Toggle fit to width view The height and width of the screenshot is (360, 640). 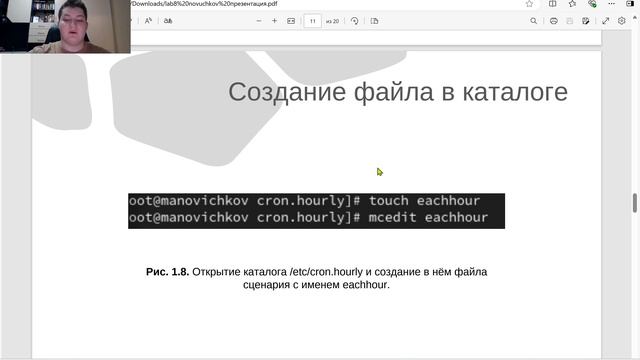click(291, 21)
